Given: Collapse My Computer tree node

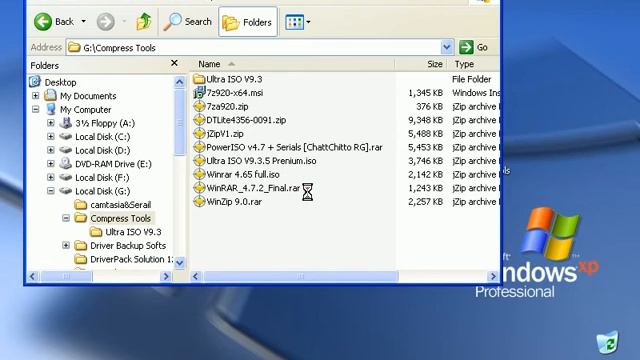Looking at the screenshot, I should pyautogui.click(x=36, y=109).
